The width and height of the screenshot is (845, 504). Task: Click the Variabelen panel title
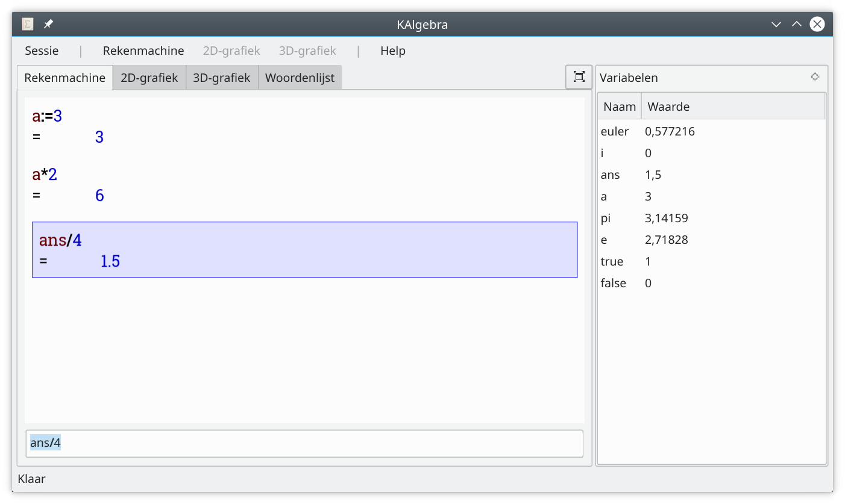coord(629,78)
